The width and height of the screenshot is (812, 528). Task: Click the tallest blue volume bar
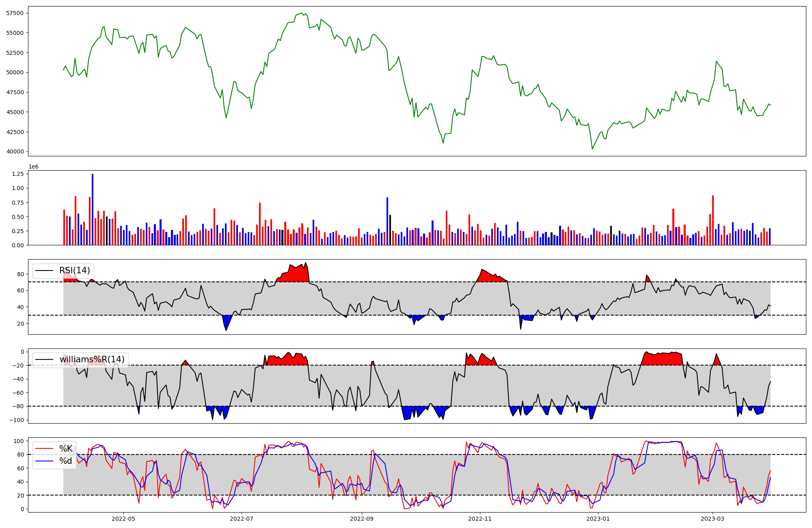point(93,210)
